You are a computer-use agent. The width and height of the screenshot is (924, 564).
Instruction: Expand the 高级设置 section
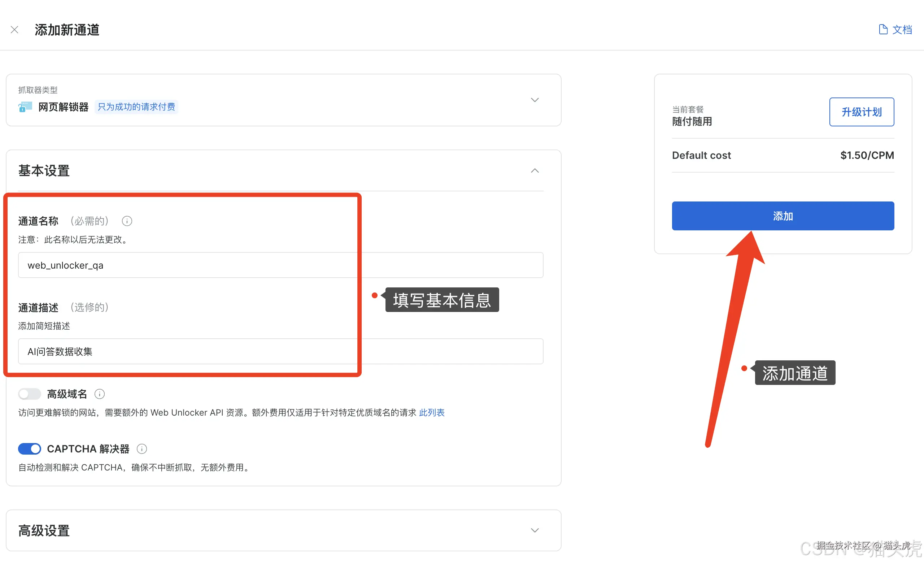click(535, 530)
